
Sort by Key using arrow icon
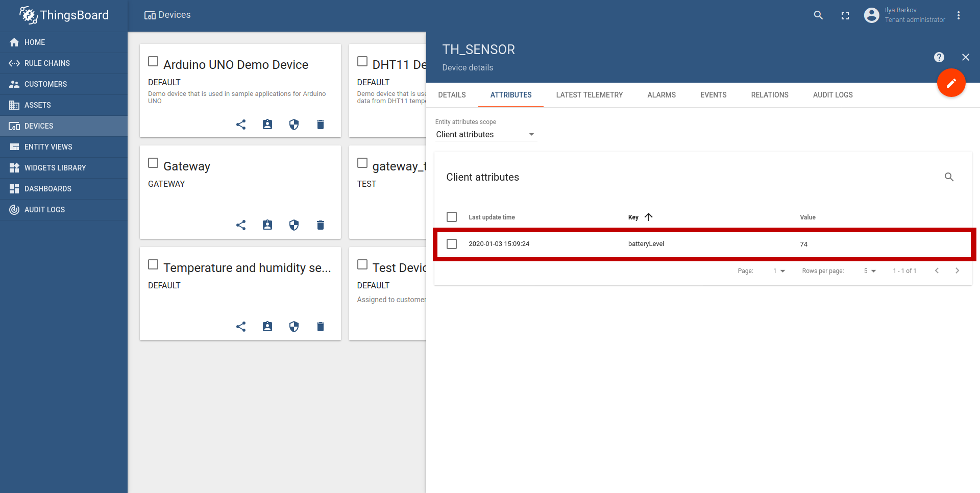[648, 217]
